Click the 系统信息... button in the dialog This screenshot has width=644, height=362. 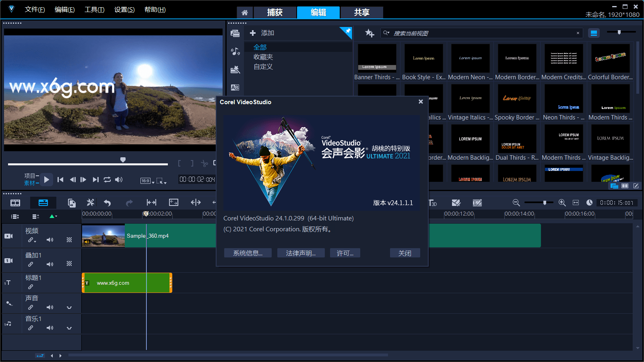coord(248,253)
